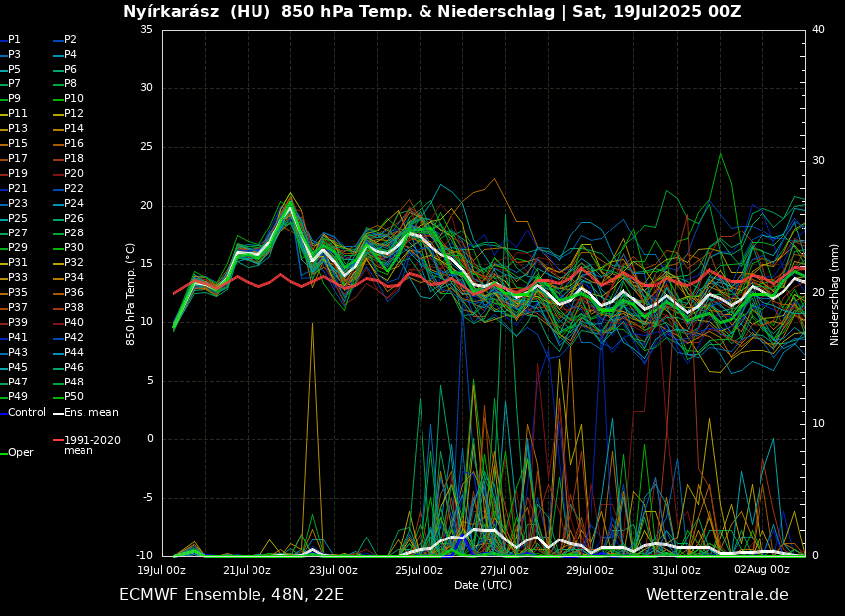Click the 29Jul 00z date tick label

coord(590,571)
